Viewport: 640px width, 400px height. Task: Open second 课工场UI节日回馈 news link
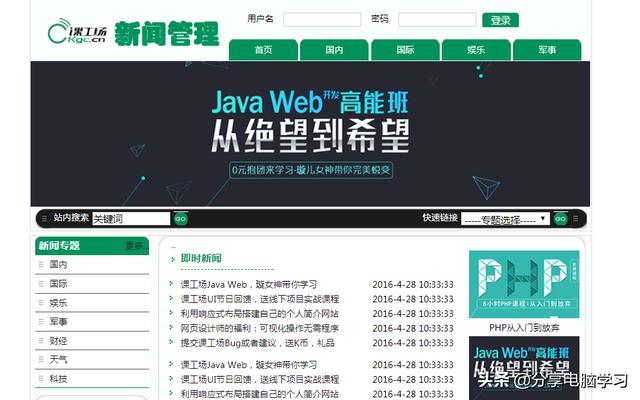click(260, 380)
